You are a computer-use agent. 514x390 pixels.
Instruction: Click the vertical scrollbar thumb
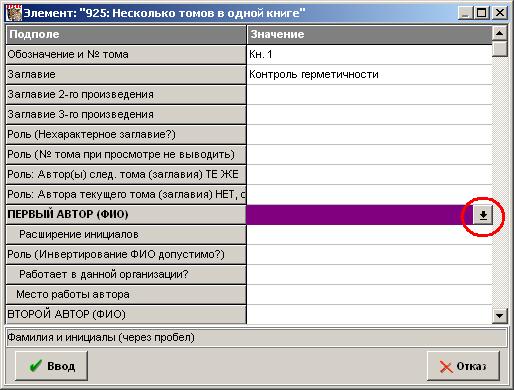[x=499, y=49]
